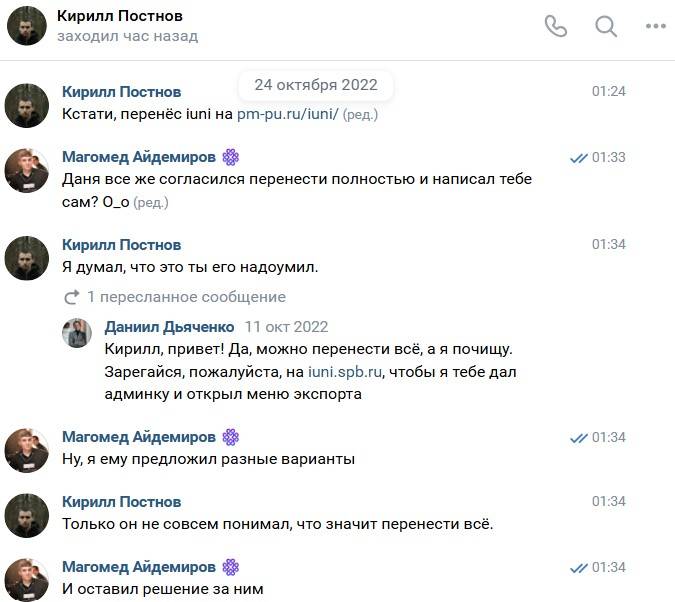Click the purple badge on the last Магомед Айдемиров message
The width and height of the screenshot is (675, 602).
231,567
